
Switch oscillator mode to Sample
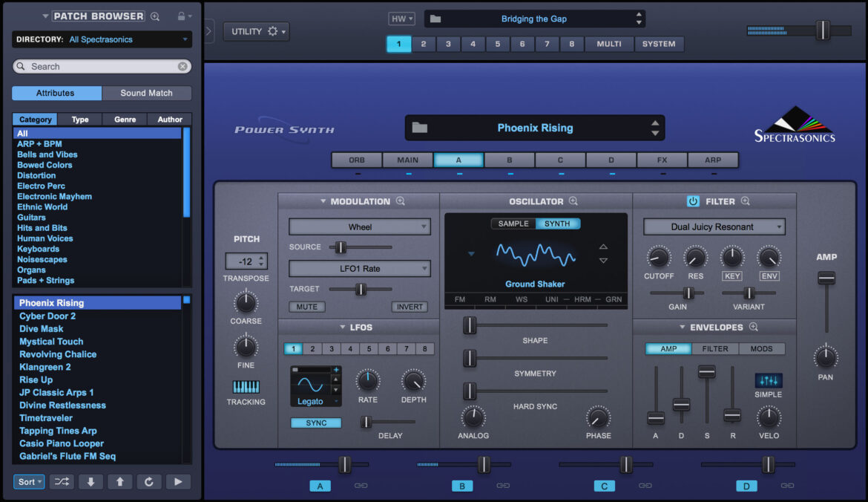[513, 224]
